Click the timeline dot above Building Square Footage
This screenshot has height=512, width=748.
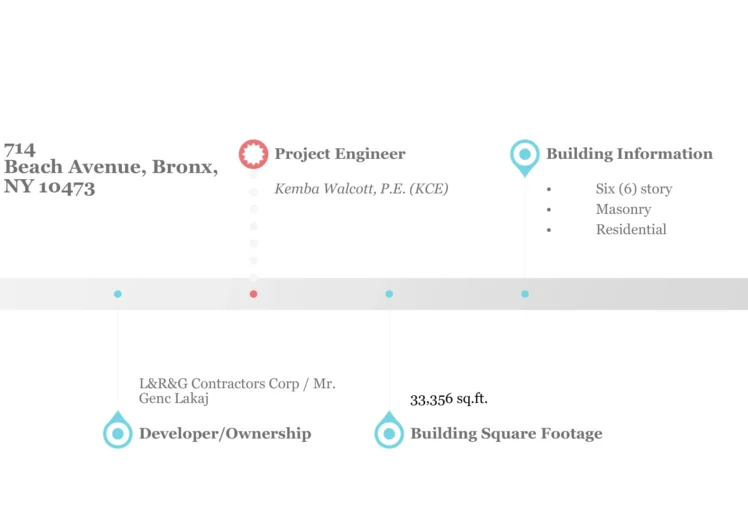[389, 294]
